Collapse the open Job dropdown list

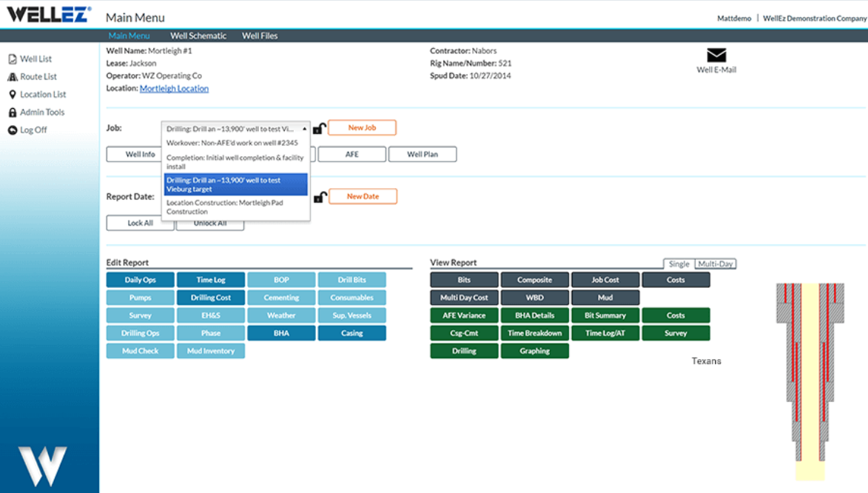[303, 127]
